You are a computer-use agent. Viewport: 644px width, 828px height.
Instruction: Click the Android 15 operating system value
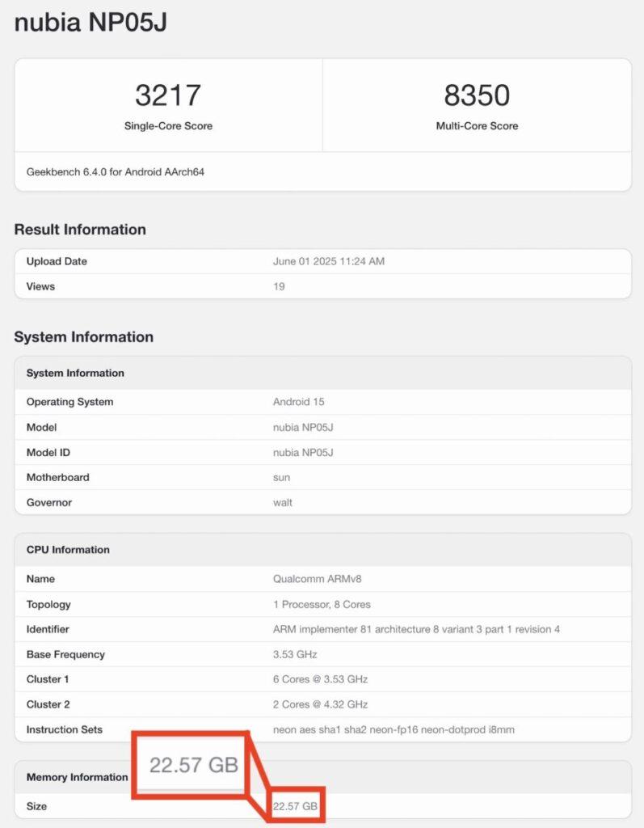pos(298,402)
